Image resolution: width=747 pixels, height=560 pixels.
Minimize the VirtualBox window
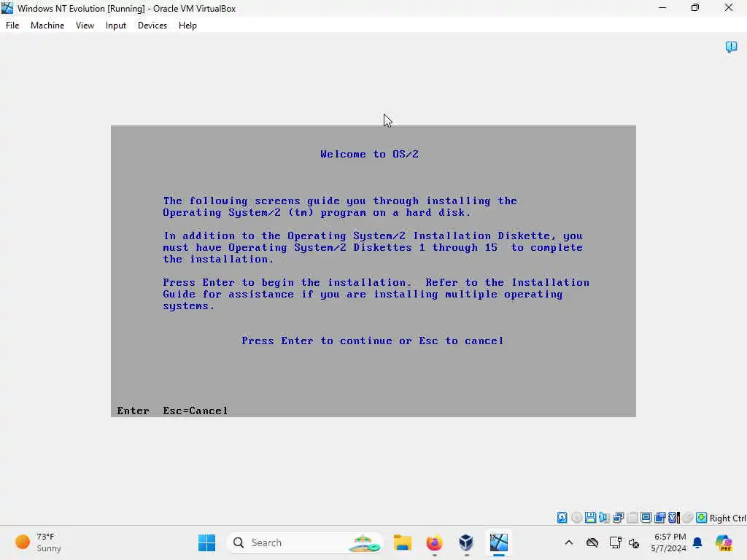(662, 8)
